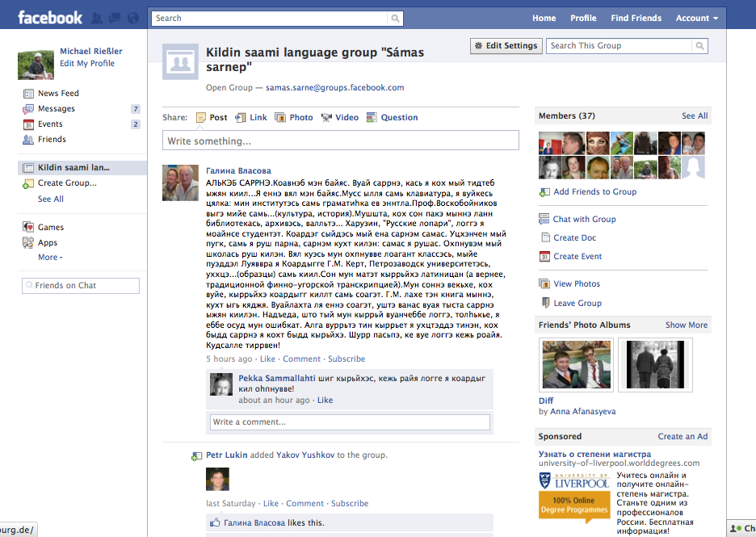Open Profile in top navigation

point(583,19)
